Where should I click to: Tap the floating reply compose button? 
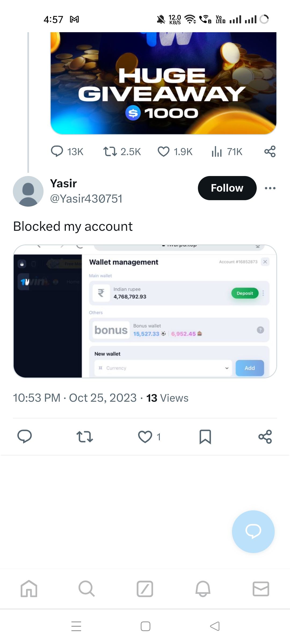point(253,531)
